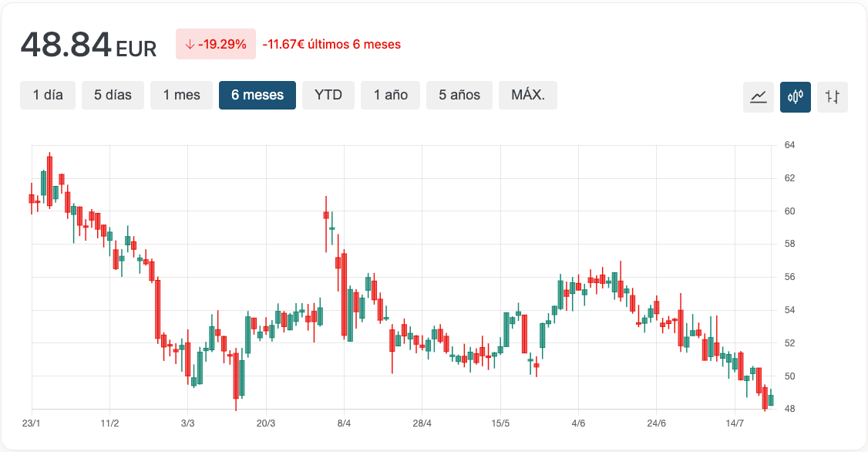Show the MÁX. full history range
Image resolution: width=868 pixels, height=452 pixels.
(x=528, y=96)
